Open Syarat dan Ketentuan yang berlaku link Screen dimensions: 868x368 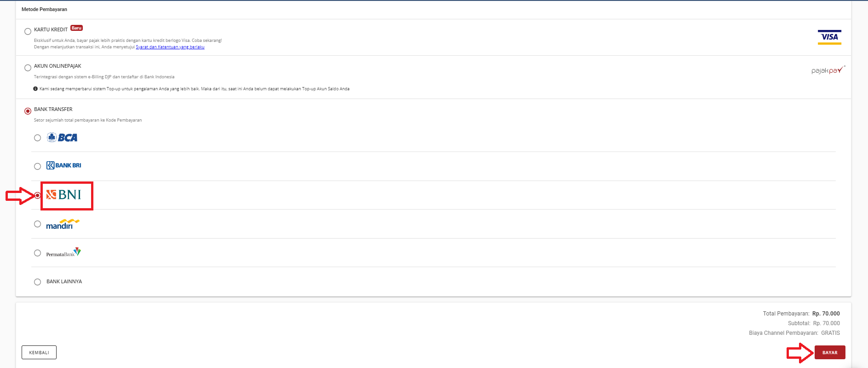[170, 47]
